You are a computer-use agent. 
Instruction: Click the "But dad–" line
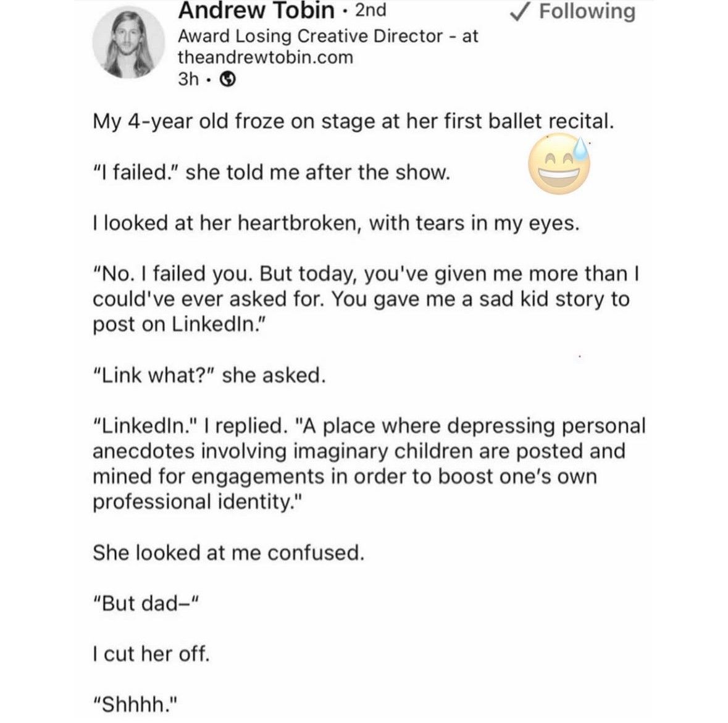[x=146, y=604]
